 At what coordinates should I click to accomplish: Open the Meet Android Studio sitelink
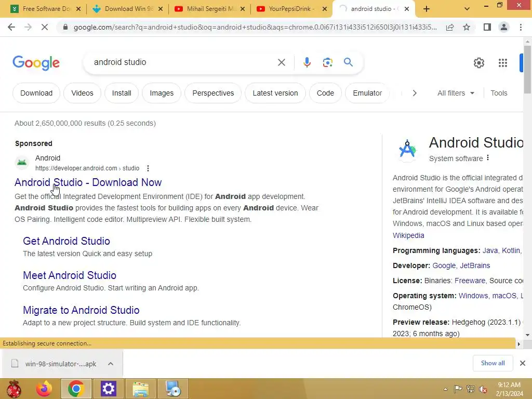[70, 275]
